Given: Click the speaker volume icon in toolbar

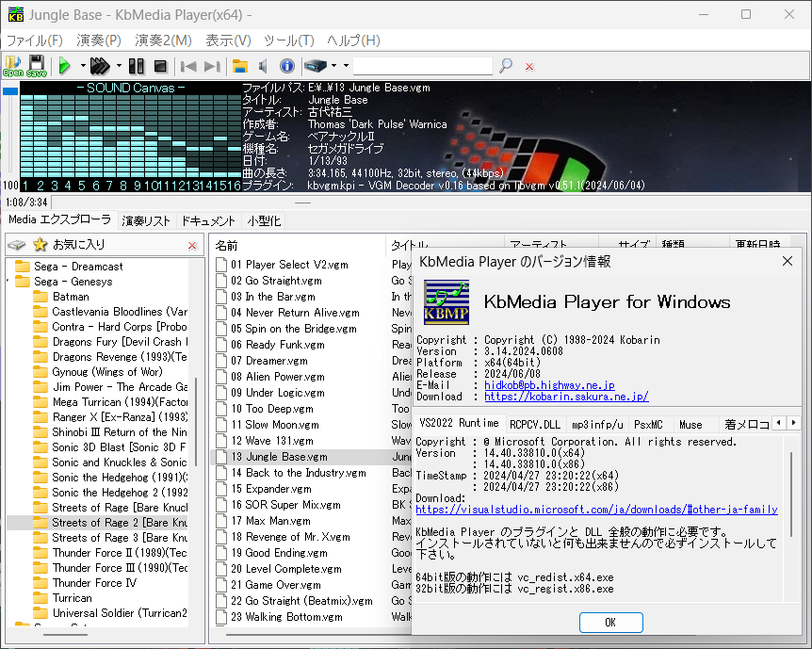Looking at the screenshot, I should pyautogui.click(x=263, y=66).
